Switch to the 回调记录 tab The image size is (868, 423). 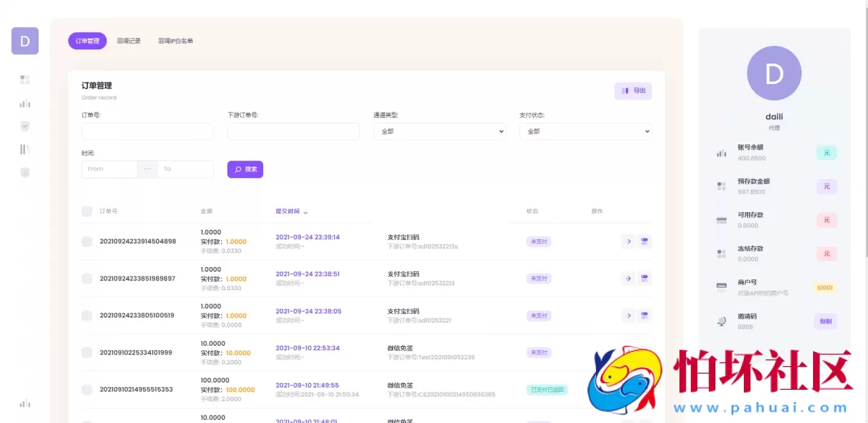coord(129,41)
